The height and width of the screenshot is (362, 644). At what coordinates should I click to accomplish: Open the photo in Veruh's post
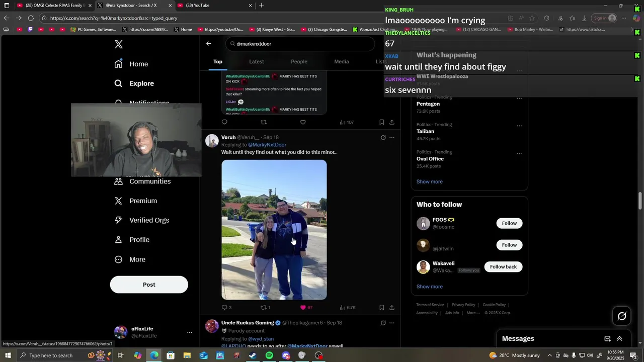pos(274,230)
